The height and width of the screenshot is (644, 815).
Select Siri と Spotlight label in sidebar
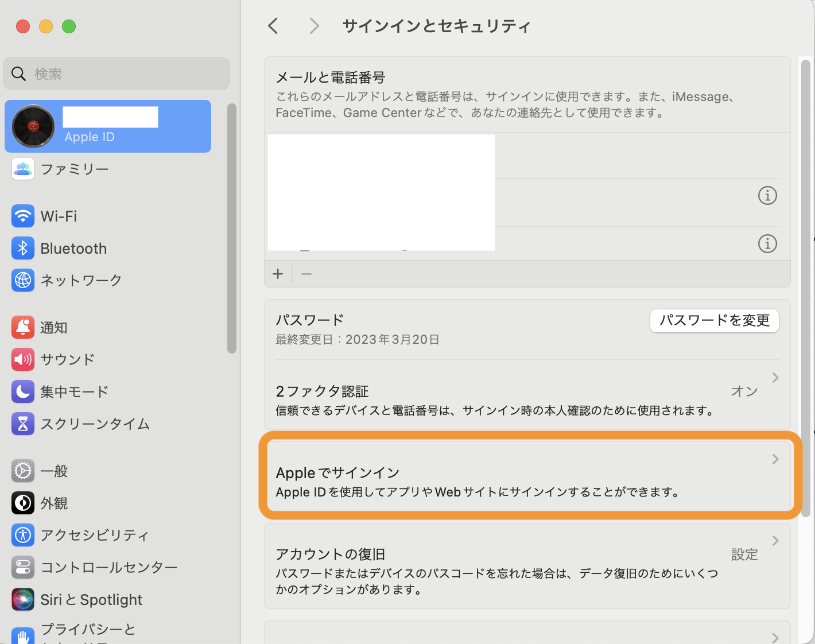(x=91, y=599)
